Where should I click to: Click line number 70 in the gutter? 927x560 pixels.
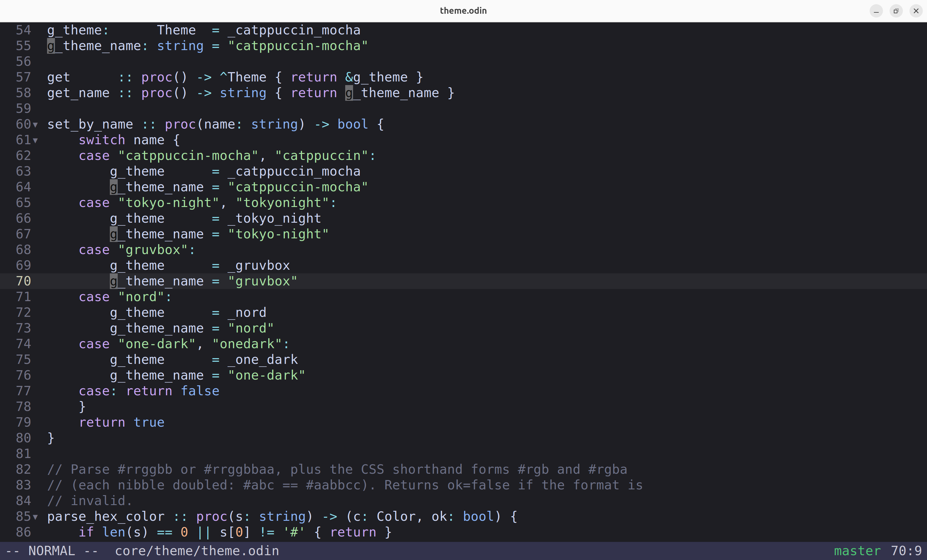[23, 281]
